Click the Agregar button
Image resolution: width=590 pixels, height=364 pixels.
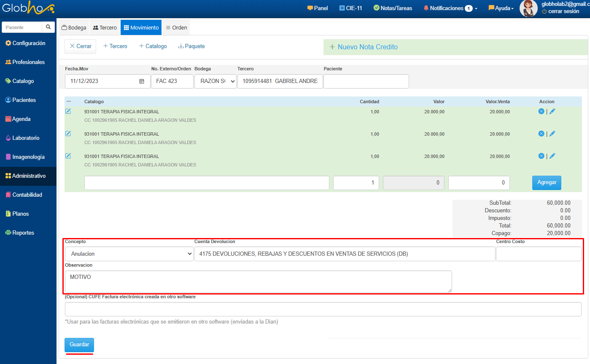point(547,183)
